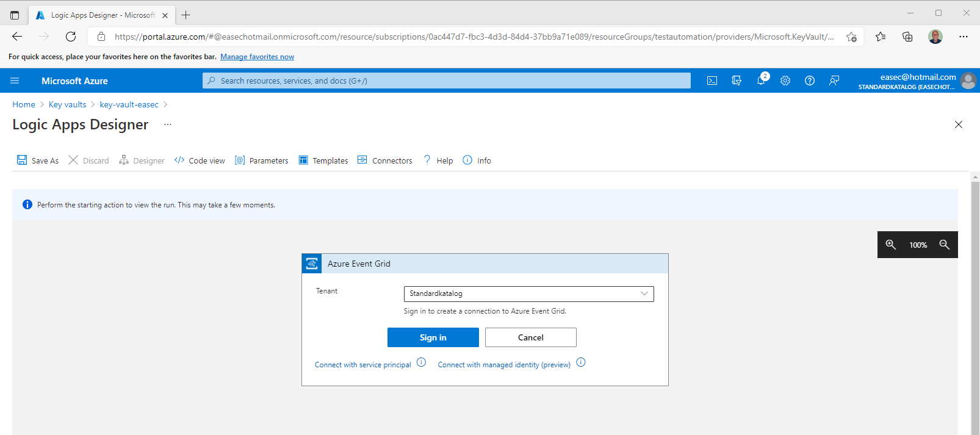
Task: Open Connectors from the toolbar
Action: (x=385, y=160)
